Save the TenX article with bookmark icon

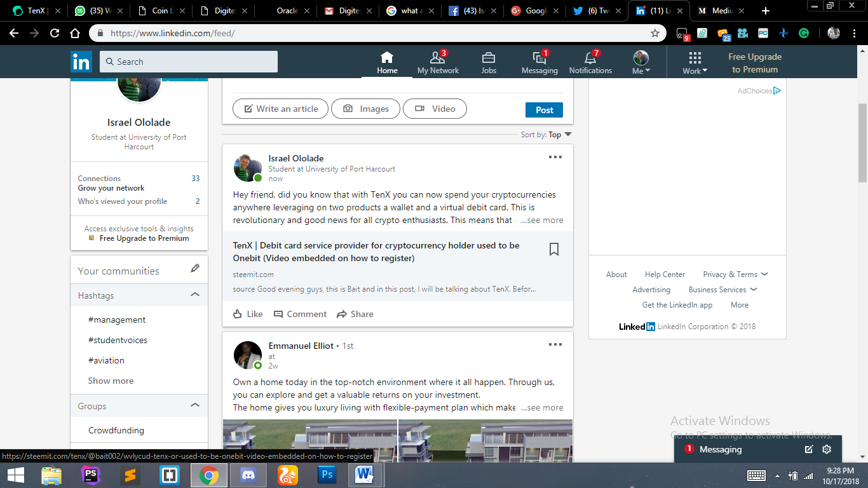tap(554, 249)
